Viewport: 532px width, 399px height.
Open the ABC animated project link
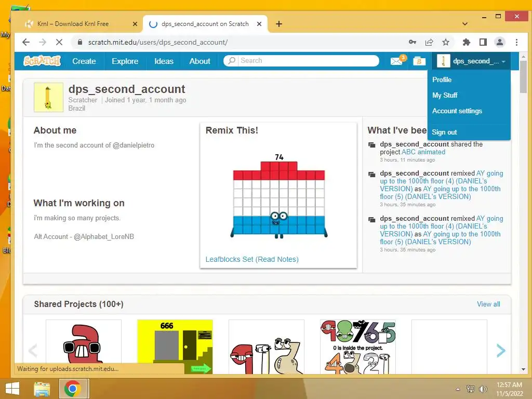(423, 152)
